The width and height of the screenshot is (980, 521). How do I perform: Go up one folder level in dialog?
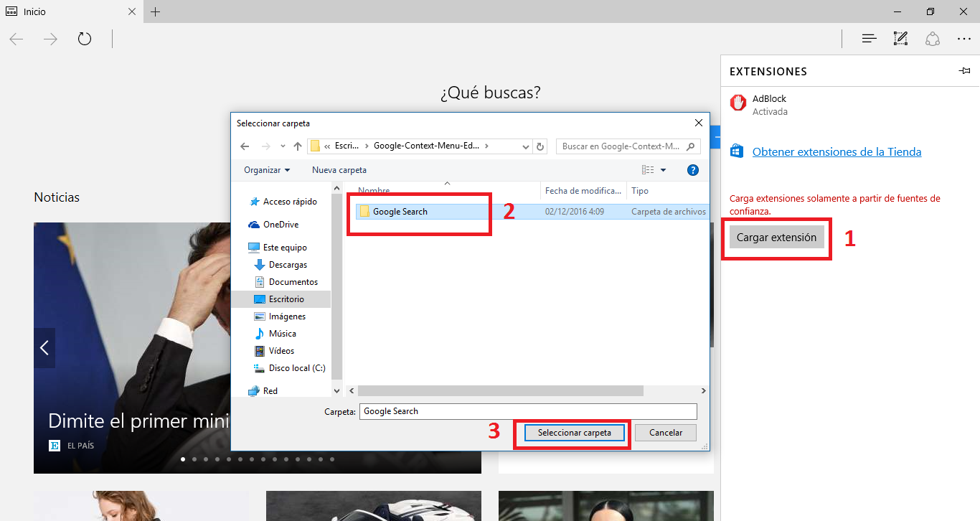coord(298,146)
